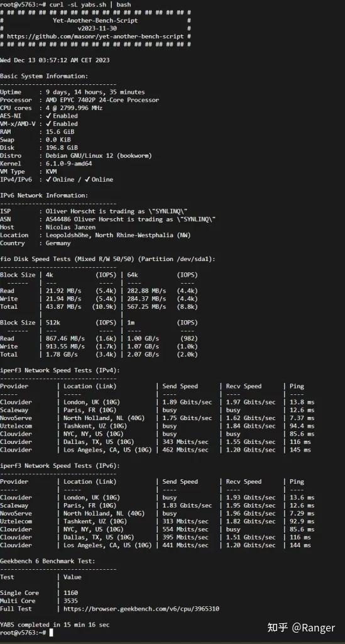Image resolution: width=345 pixels, height=644 pixels.
Task: Click 1m total speed '2.07 GB/s'
Action: coord(143,355)
